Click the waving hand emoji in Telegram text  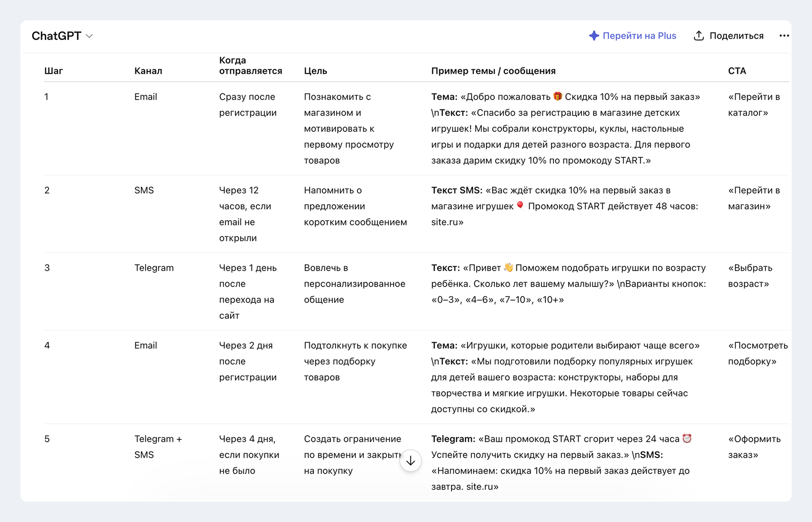coord(508,267)
